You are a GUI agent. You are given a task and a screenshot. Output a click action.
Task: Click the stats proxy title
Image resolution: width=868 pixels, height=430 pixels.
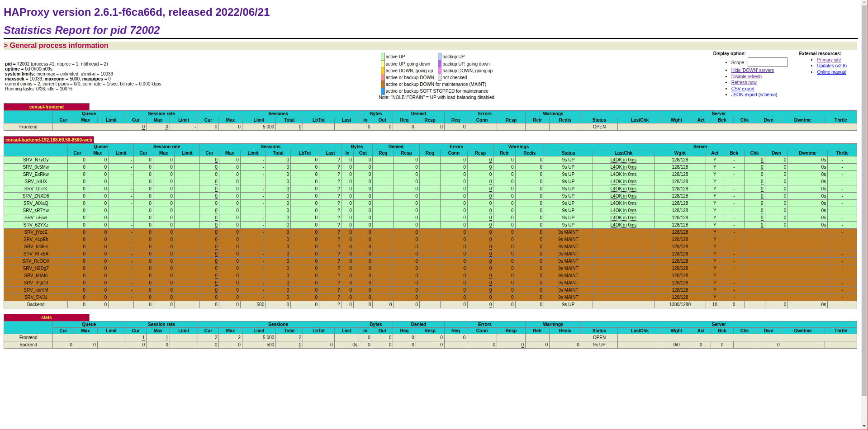click(47, 318)
